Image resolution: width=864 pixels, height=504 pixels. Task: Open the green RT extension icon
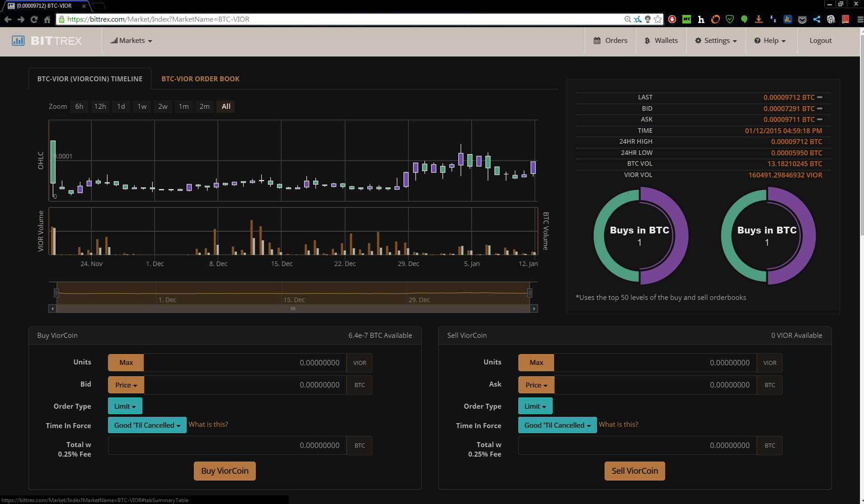[x=687, y=19]
